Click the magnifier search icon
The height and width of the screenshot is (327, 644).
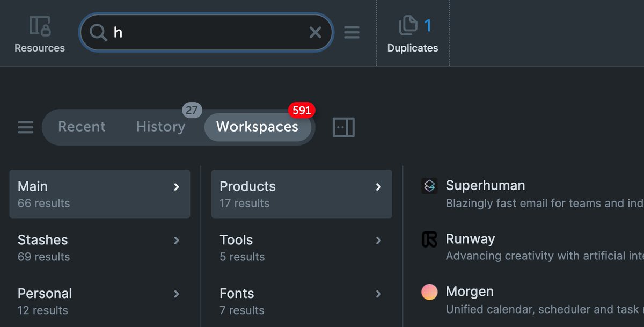(x=98, y=33)
